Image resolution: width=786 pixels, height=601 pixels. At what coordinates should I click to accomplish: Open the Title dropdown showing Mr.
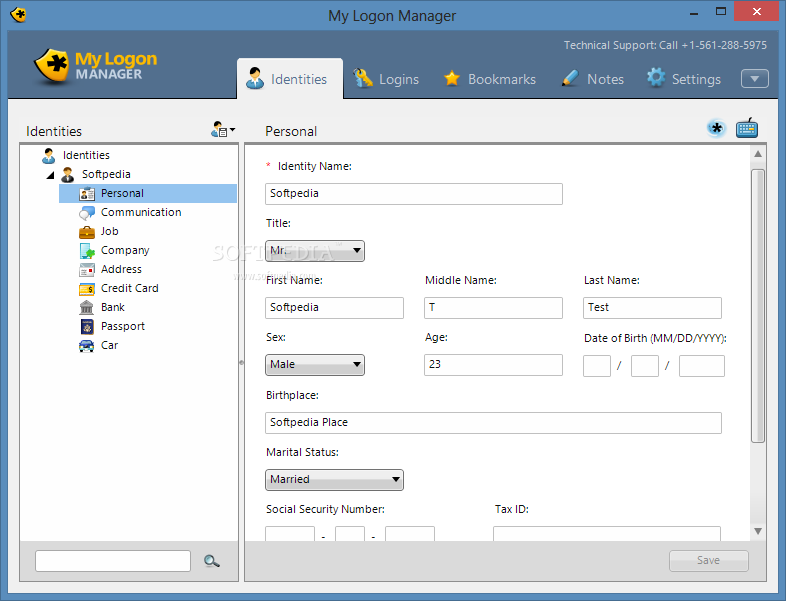(315, 251)
